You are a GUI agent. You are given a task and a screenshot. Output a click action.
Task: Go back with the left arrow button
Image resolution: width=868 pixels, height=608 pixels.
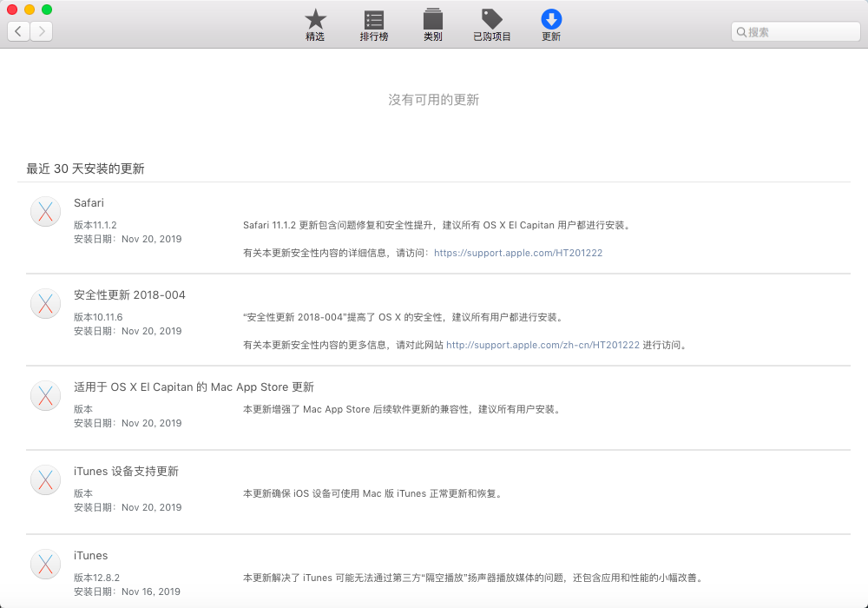coord(19,31)
